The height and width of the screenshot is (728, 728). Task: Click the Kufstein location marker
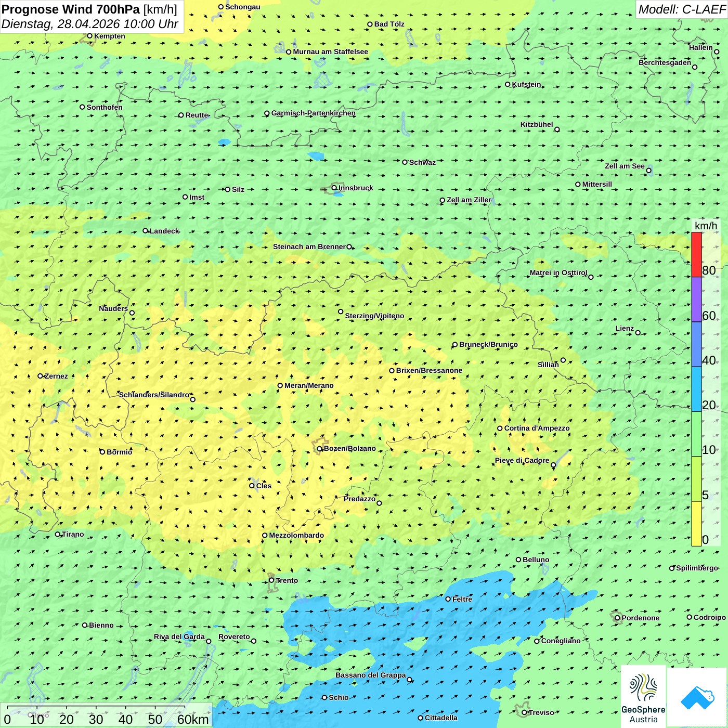coord(508,84)
